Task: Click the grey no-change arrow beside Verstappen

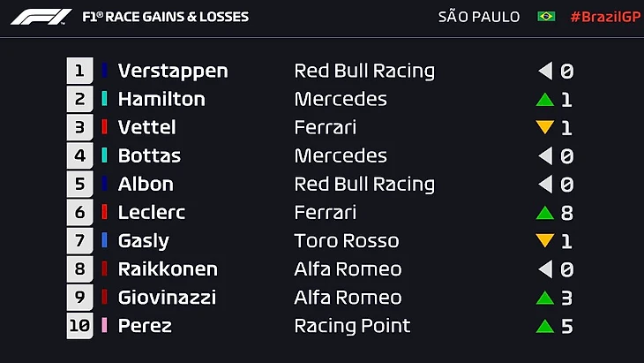Action: (x=545, y=71)
